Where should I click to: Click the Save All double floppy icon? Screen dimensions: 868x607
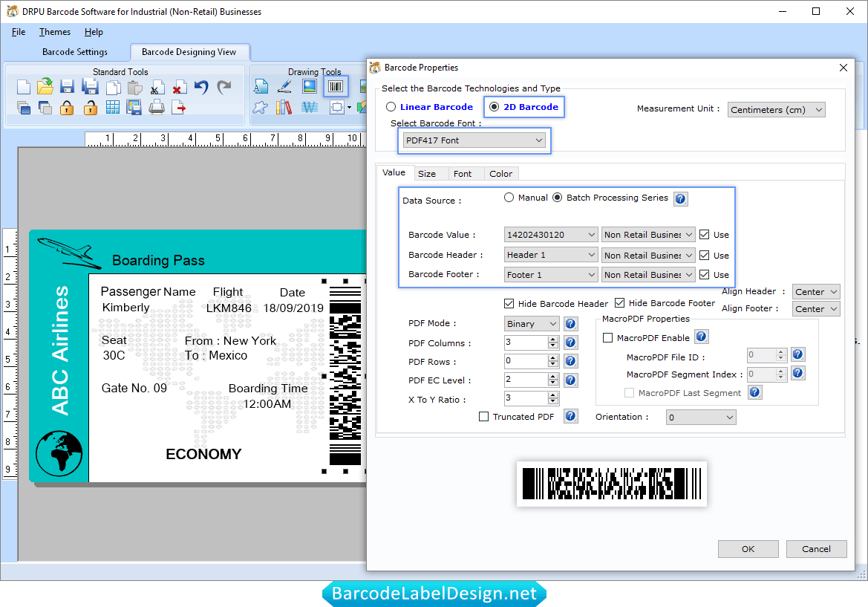coord(90,87)
